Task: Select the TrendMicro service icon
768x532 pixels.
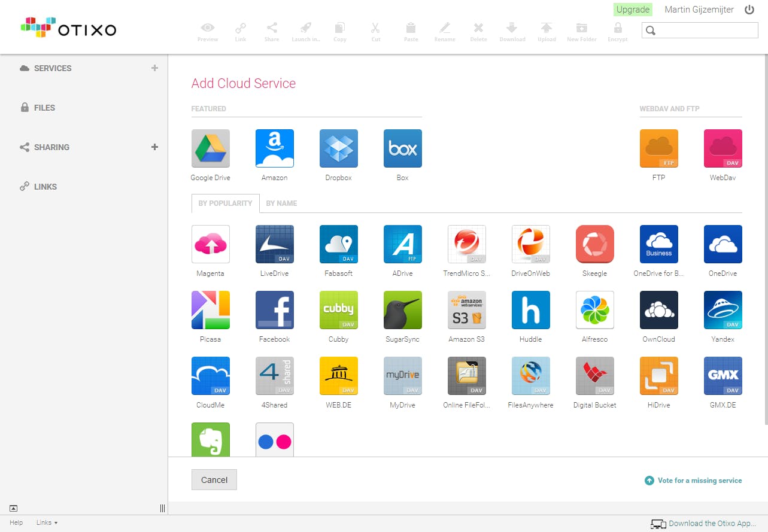Action: (466, 244)
